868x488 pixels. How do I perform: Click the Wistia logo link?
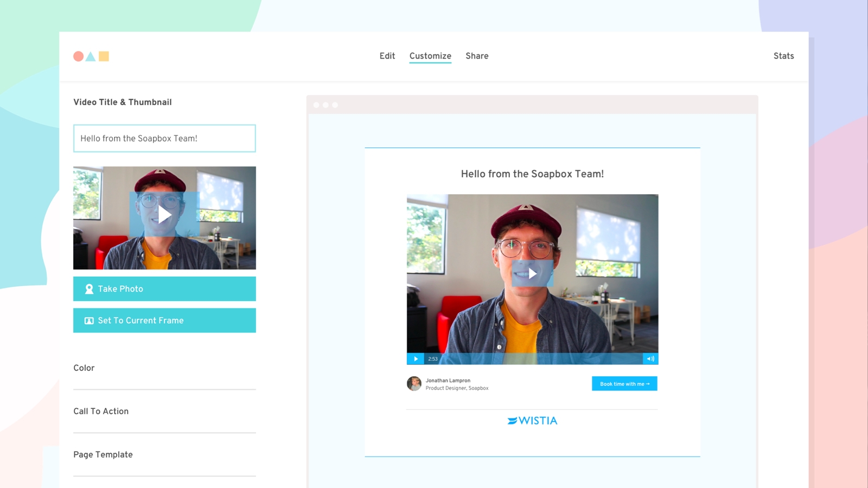(x=532, y=421)
